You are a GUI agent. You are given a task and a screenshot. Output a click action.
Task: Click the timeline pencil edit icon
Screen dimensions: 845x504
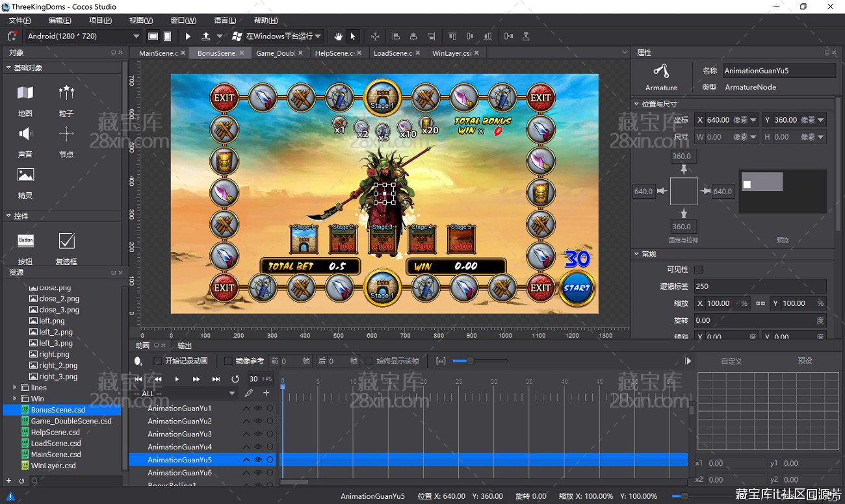[249, 393]
